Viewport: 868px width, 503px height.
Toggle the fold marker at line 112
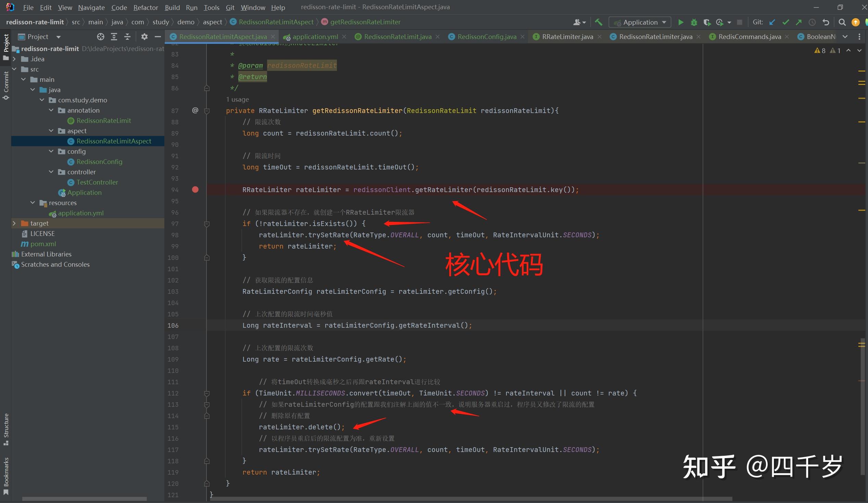coord(207,393)
